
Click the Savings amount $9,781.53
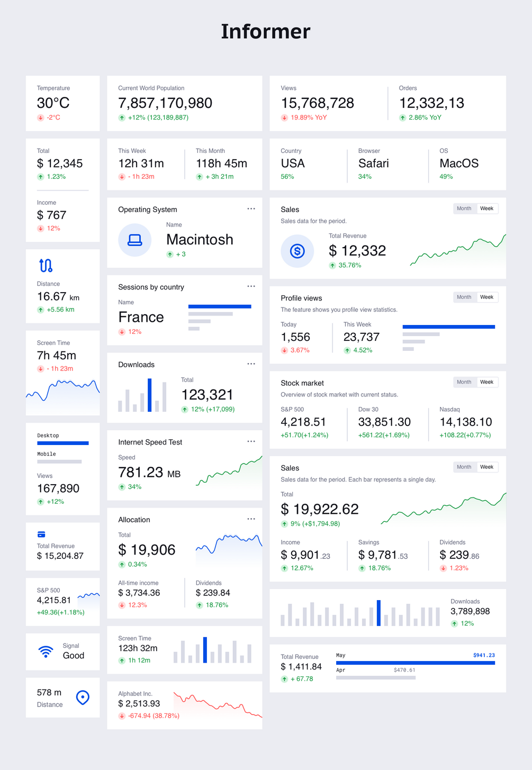pyautogui.click(x=383, y=555)
